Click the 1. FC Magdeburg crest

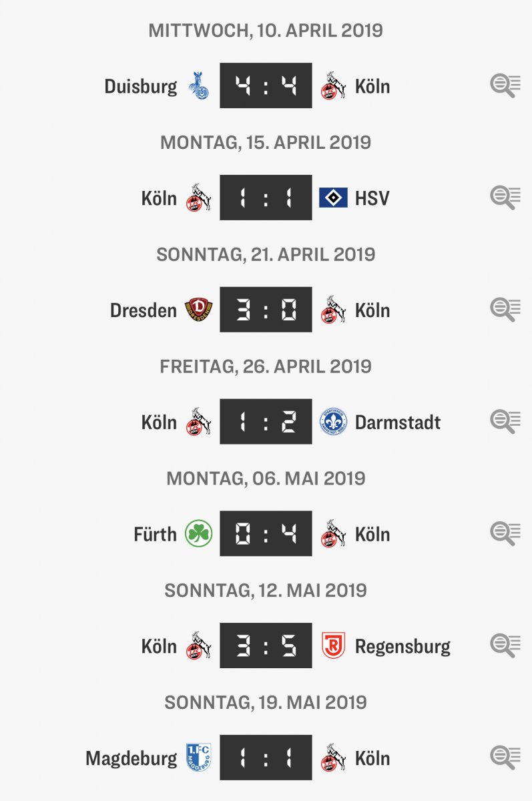coord(198,758)
